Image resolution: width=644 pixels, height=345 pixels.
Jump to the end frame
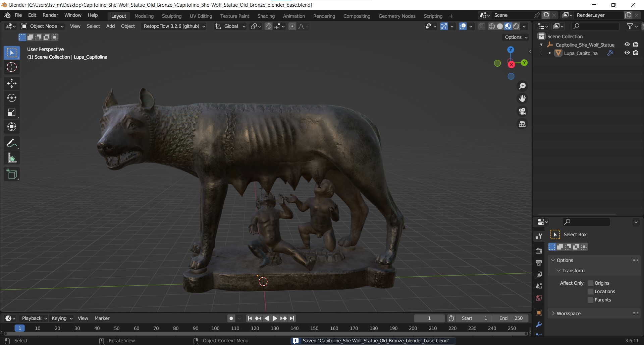coord(292,318)
